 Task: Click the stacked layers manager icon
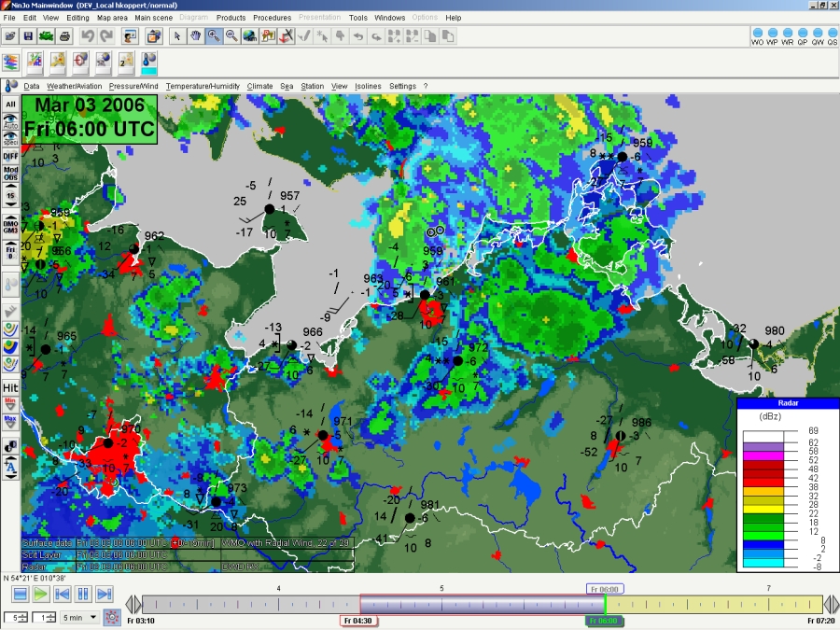coord(10,63)
